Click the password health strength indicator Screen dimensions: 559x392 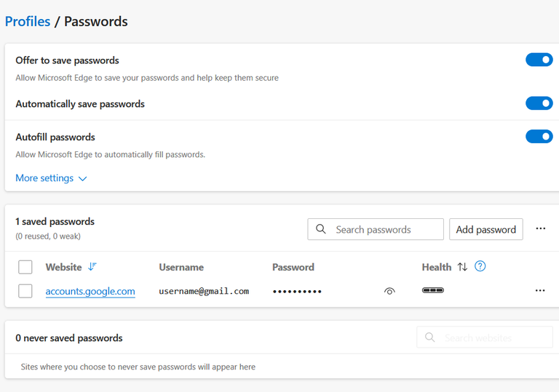(433, 291)
